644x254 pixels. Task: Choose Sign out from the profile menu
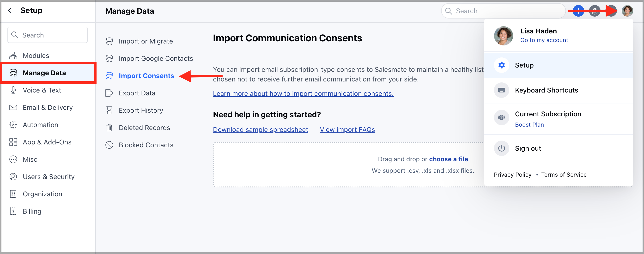click(528, 148)
